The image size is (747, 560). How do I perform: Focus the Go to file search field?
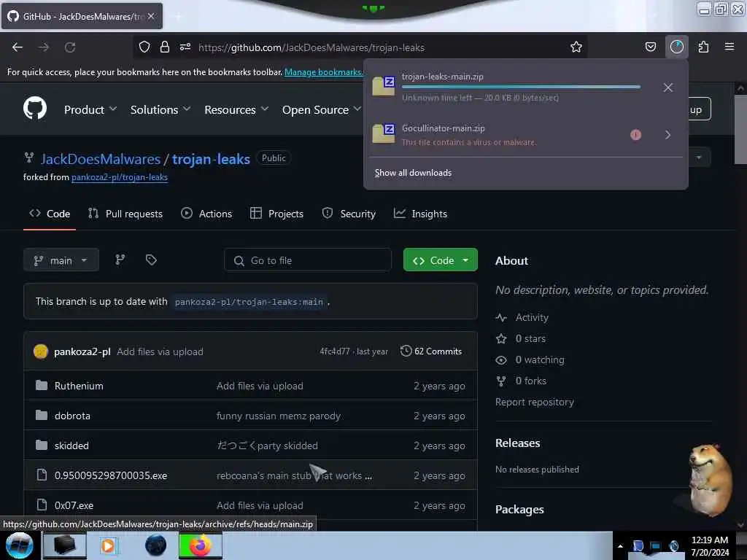[x=308, y=260]
